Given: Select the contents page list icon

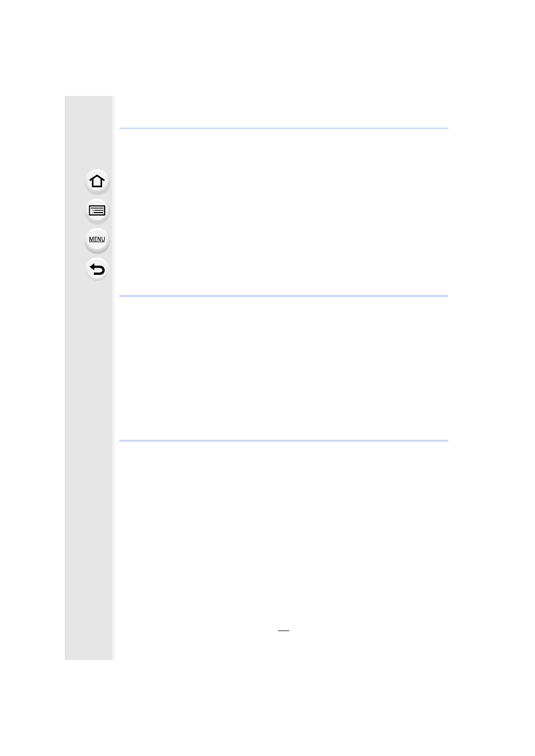Looking at the screenshot, I should [97, 211].
